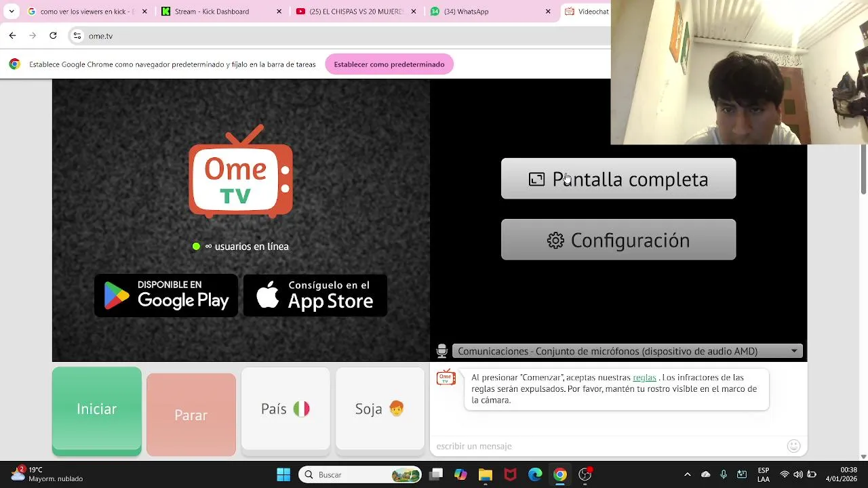Open the volume tray icon

point(798,474)
